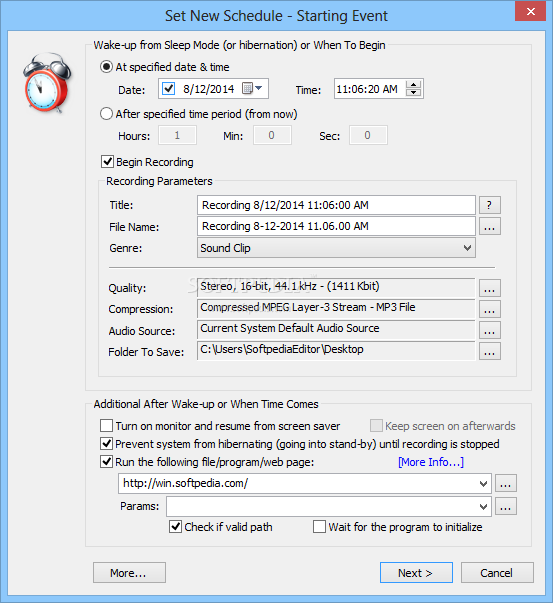Toggle Run the following file/program checkbox
Image resolution: width=553 pixels, height=603 pixels.
[107, 462]
